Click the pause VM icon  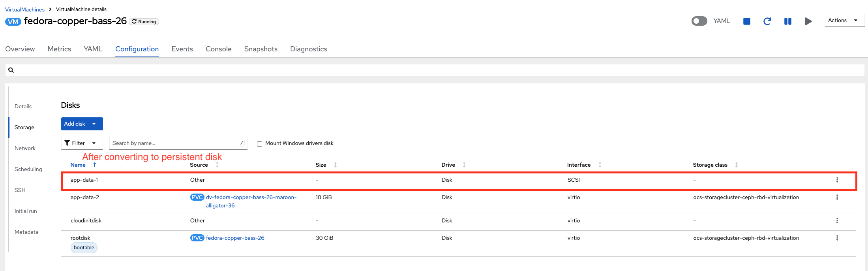pos(787,21)
